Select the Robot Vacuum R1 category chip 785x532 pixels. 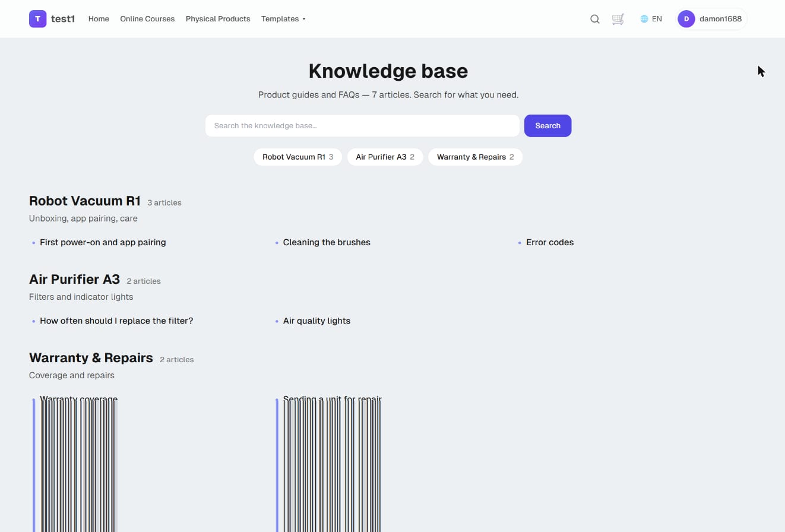point(297,157)
